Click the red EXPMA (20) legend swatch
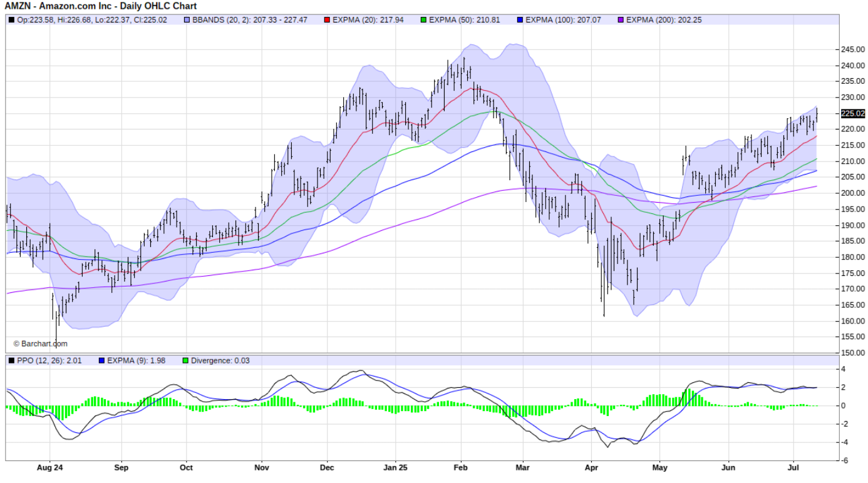 pyautogui.click(x=328, y=20)
